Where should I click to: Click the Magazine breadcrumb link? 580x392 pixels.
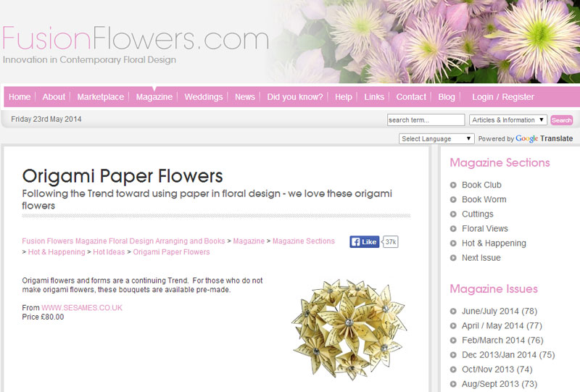point(249,241)
